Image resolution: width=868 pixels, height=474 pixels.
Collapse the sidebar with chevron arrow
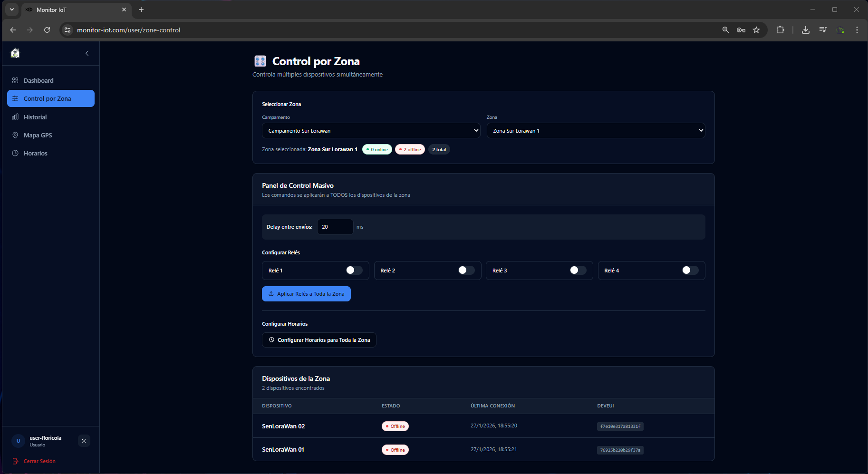click(x=87, y=53)
